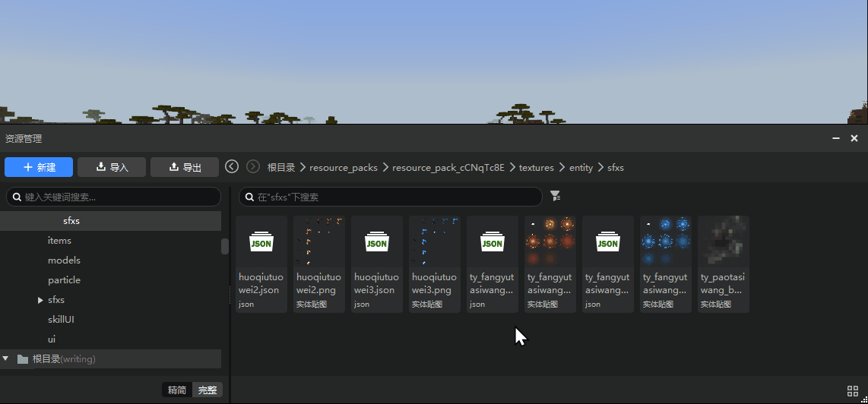Image resolution: width=868 pixels, height=404 pixels.
Task: Open entity in the breadcrumb path
Action: [x=581, y=167]
